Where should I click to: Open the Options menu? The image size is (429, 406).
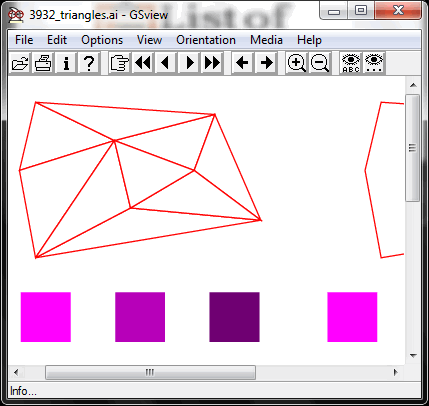(x=102, y=40)
